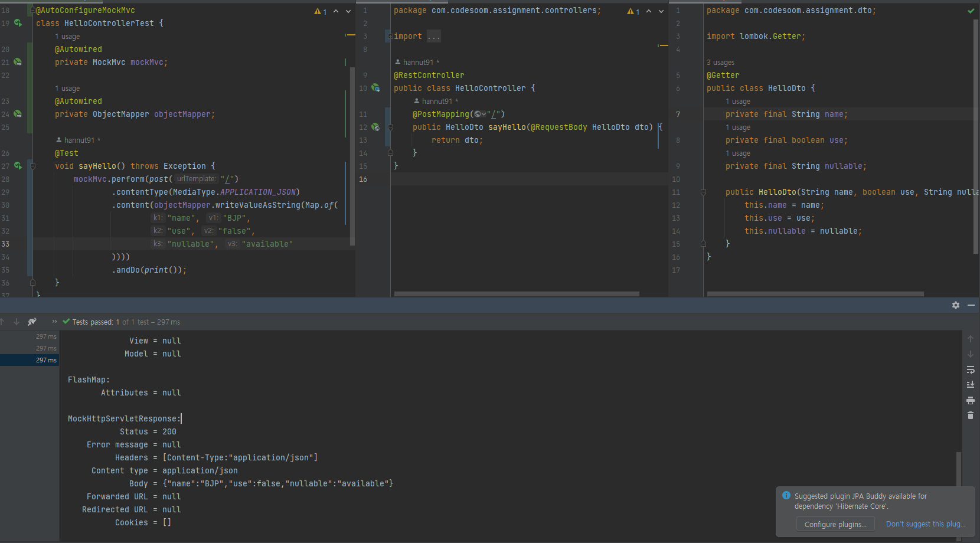
Task: Click the 3 usages hint above HelloDto class
Action: [x=720, y=63]
